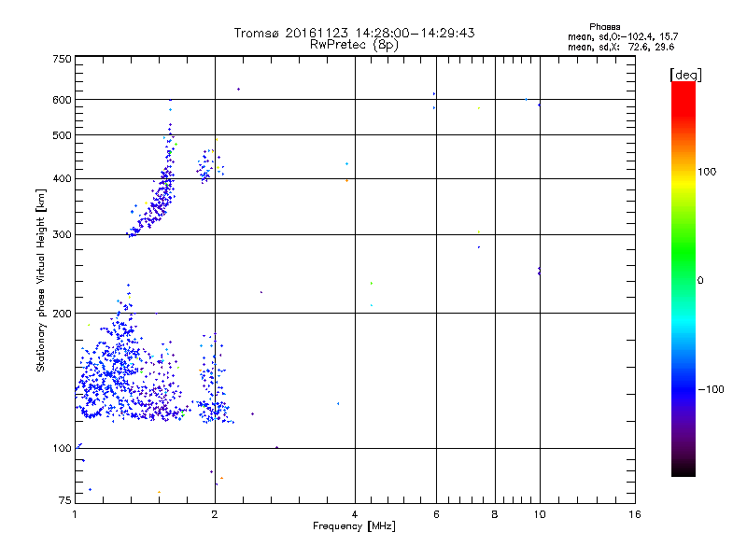Screen dimensions: 747x560
Task: Click the 'Stationary phase Virtual Height [km]' axis label
Action: pyautogui.click(x=41, y=281)
